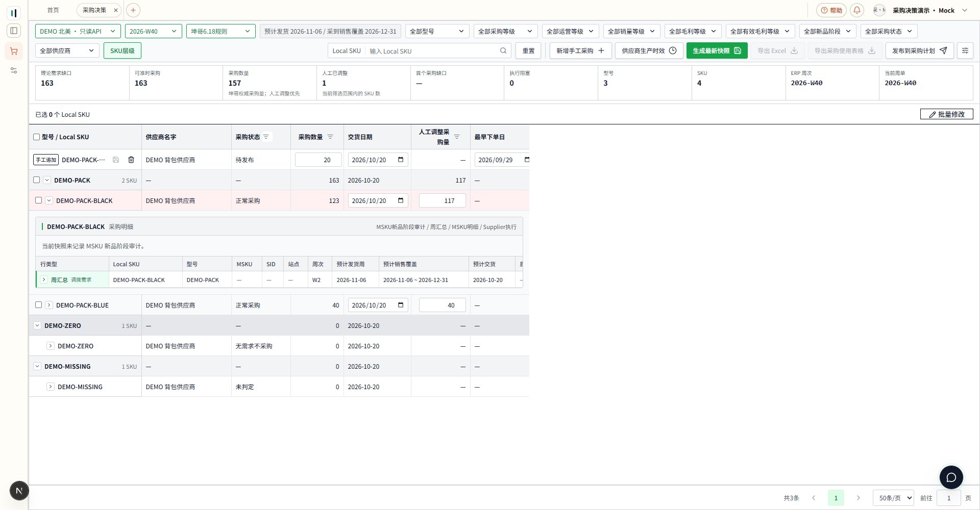
Task: Open the chat support bubble
Action: (951, 477)
